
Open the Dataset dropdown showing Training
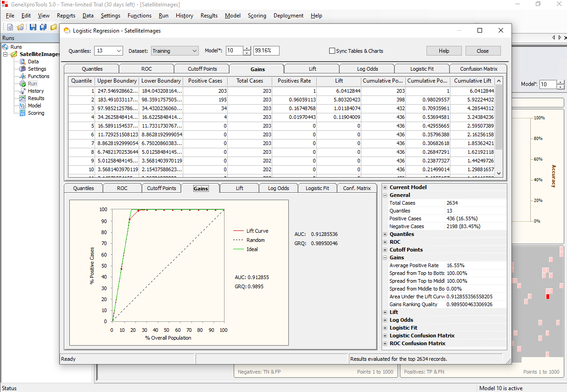click(x=174, y=51)
